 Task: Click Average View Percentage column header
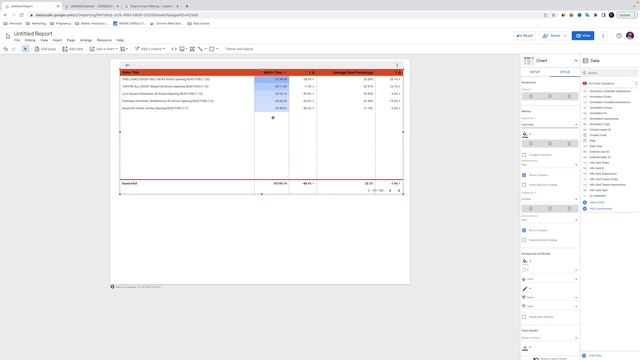tap(353, 73)
